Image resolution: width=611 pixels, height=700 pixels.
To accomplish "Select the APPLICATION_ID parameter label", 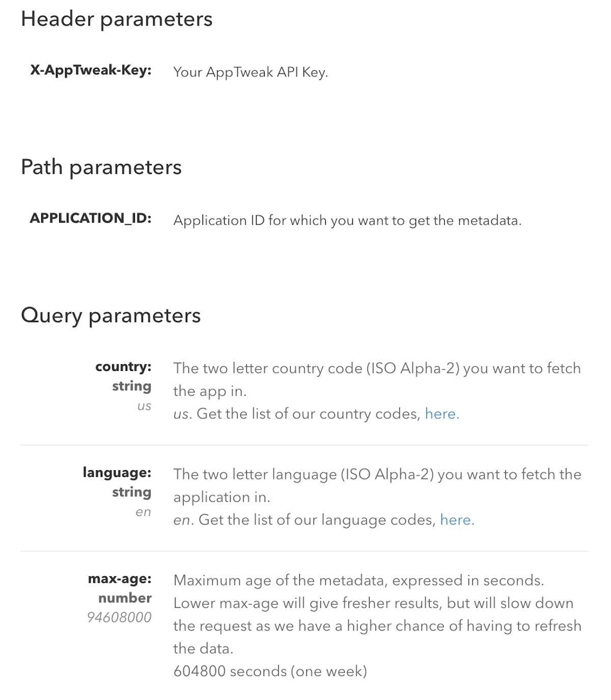I will 91,218.
